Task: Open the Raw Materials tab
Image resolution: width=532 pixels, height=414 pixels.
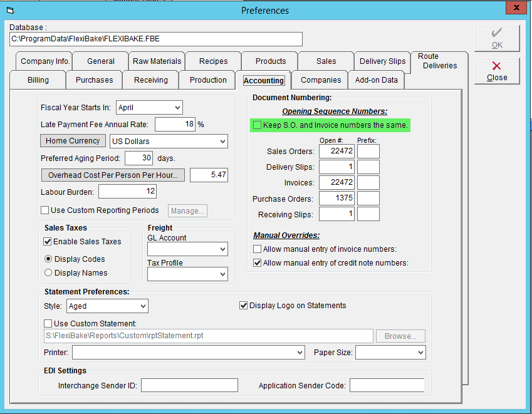Action: [157, 61]
